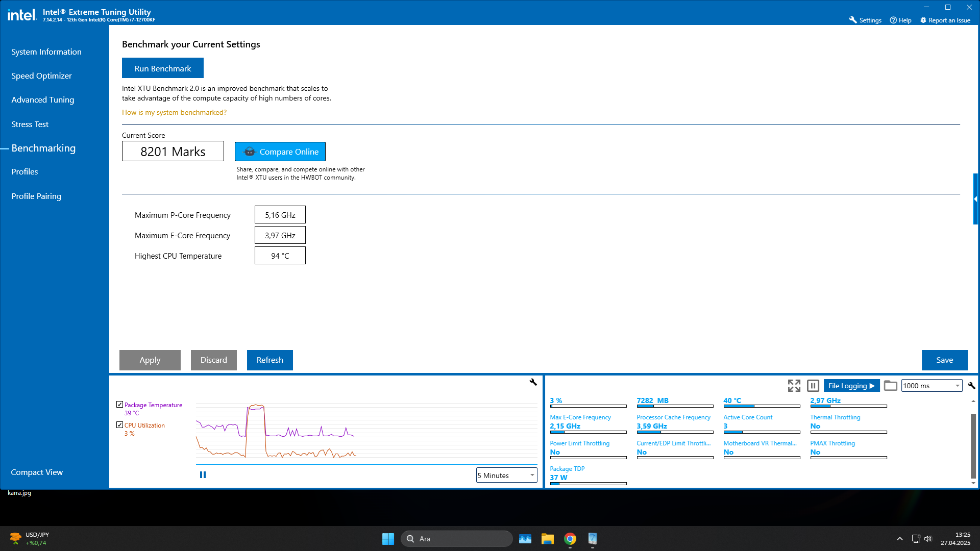Expand the monitor panel to full view
The width and height of the screenshot is (980, 551).
pos(794,386)
